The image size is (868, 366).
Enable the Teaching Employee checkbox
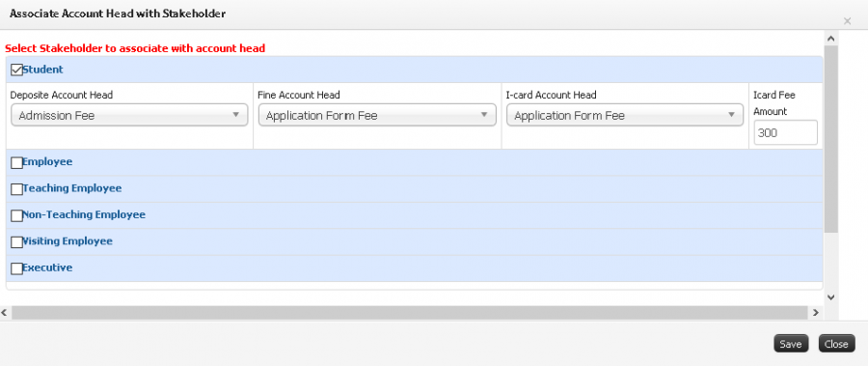coord(16,189)
